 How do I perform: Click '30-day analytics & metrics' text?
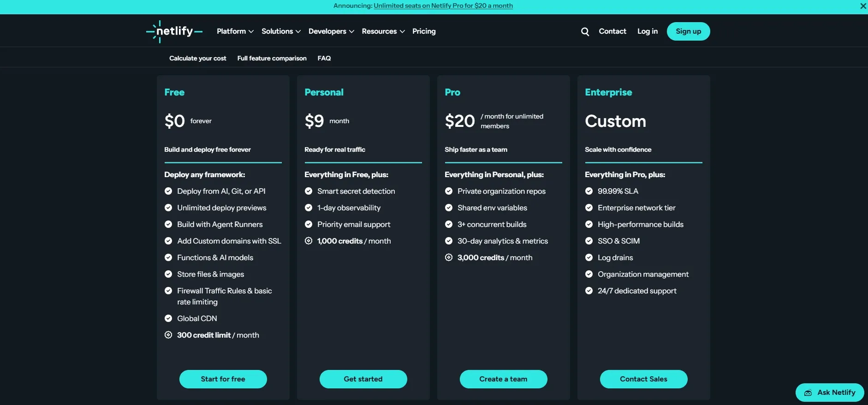coord(503,241)
